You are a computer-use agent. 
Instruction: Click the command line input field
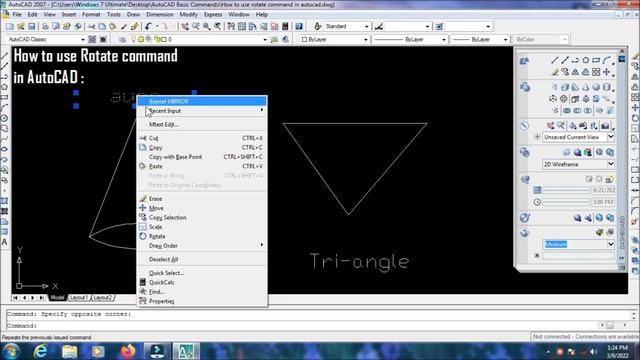(302, 326)
